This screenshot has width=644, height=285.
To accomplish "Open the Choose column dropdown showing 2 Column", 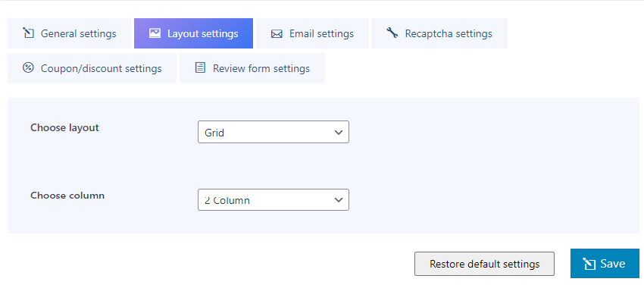I will click(x=274, y=199).
